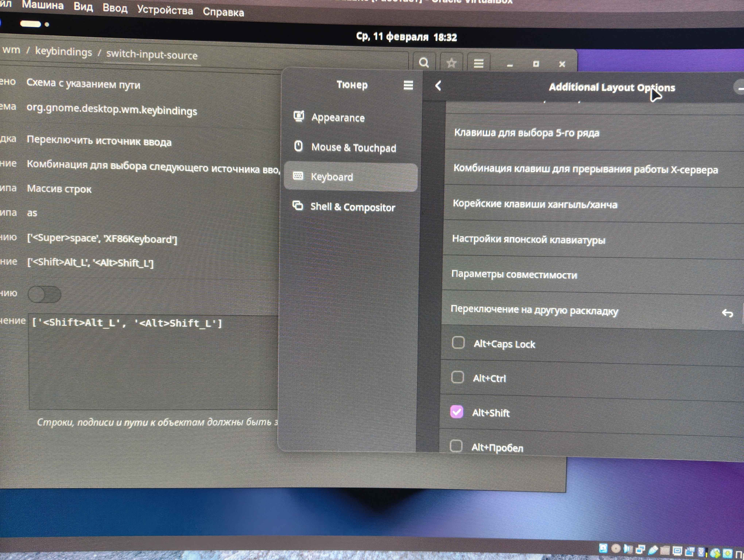
Task: Open Shell & Compositor section
Action: [x=352, y=207]
